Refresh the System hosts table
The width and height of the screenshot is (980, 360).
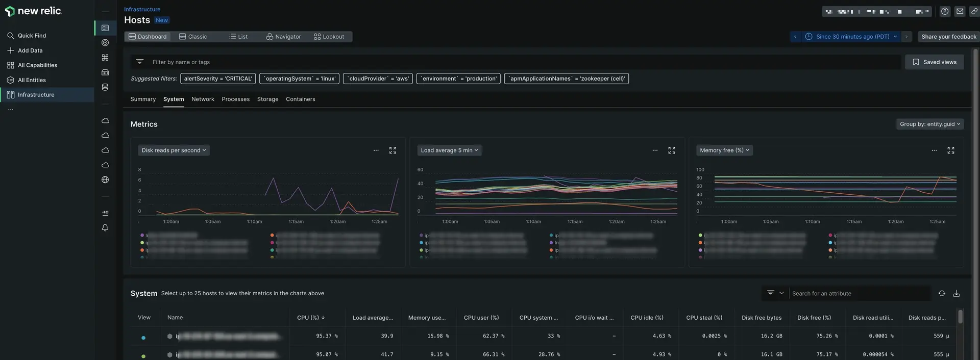pos(942,293)
